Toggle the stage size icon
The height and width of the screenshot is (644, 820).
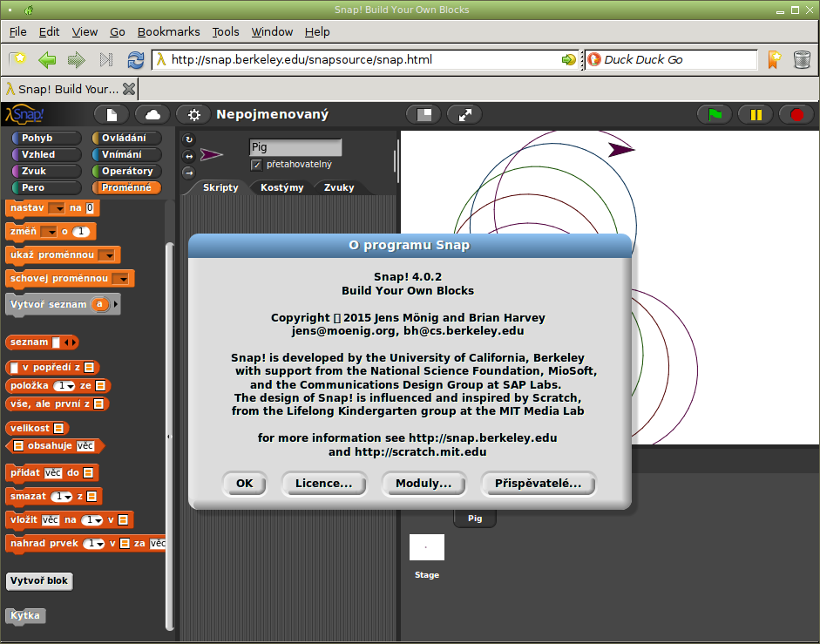(x=424, y=114)
